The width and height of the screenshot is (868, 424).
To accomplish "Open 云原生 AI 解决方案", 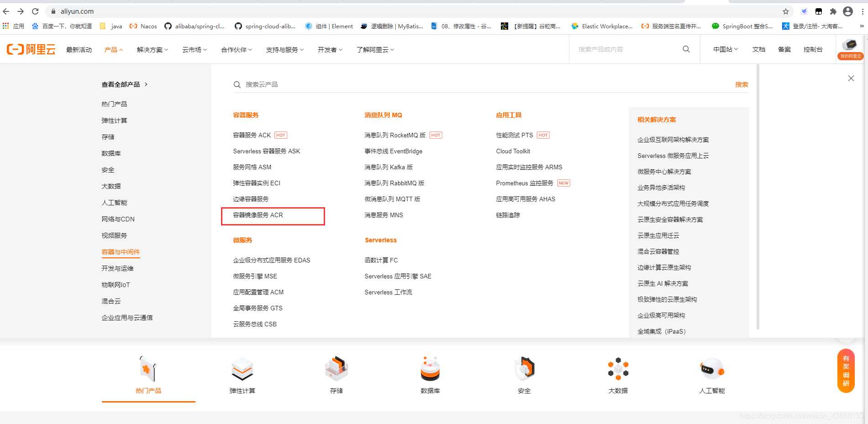I will 663,283.
